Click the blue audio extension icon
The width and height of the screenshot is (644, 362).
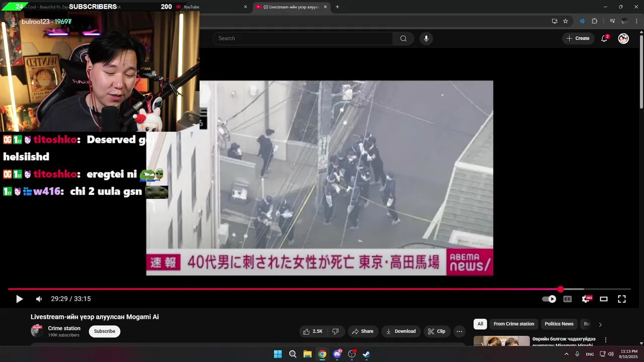point(582,21)
